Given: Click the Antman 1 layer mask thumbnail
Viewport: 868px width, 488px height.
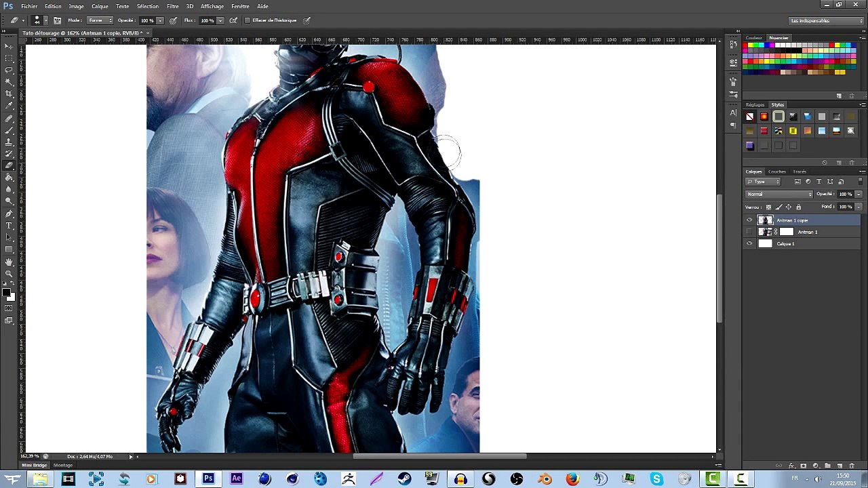Looking at the screenshot, I should pyautogui.click(x=787, y=232).
